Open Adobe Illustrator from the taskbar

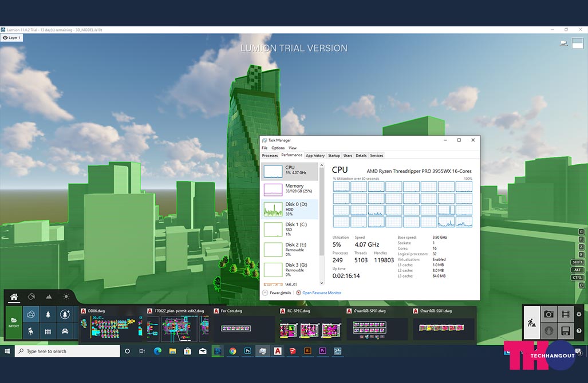point(307,351)
